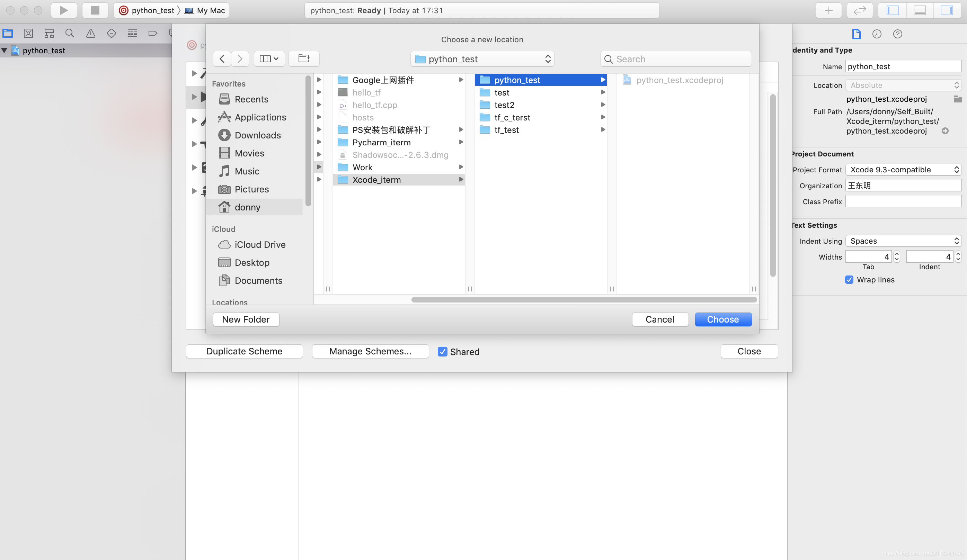This screenshot has width=967, height=560.
Task: Open the File inspector document icon
Action: pyautogui.click(x=857, y=34)
